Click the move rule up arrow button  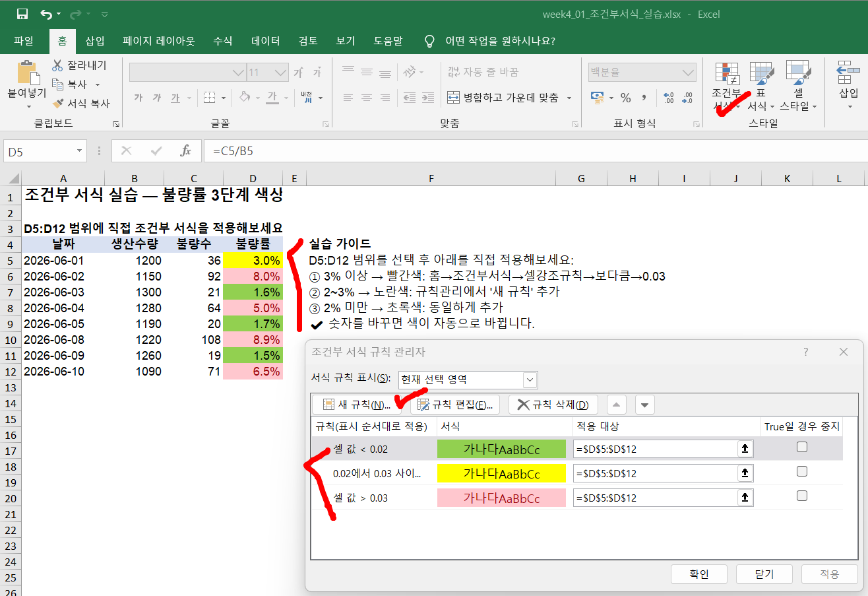(x=615, y=405)
